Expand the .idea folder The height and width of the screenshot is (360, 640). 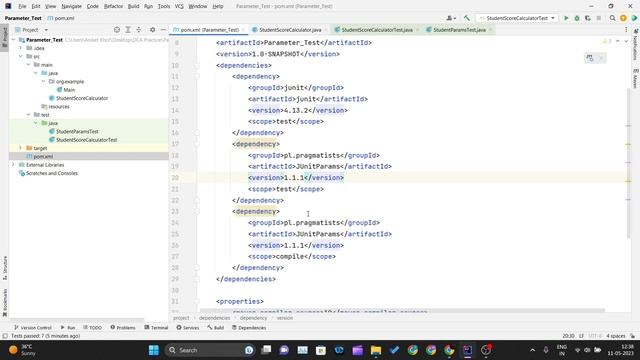[21, 48]
